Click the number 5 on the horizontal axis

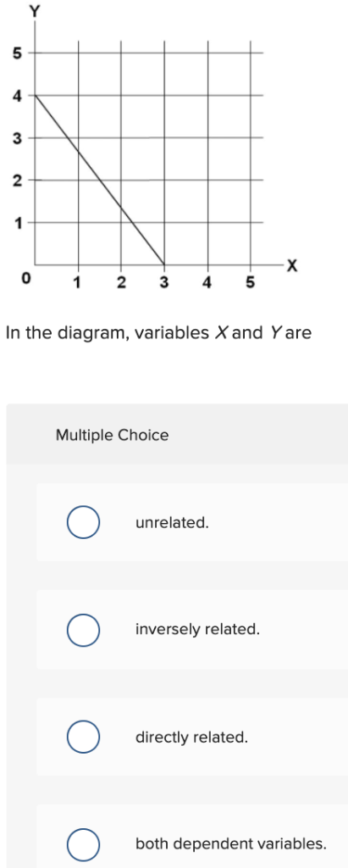pyautogui.click(x=250, y=283)
